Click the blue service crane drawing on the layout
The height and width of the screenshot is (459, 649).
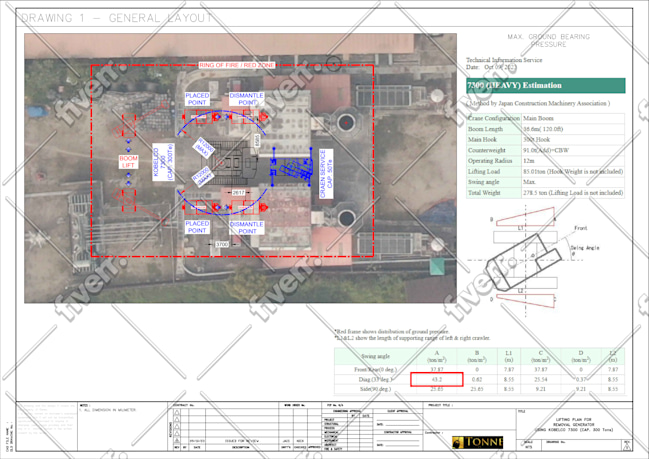(x=292, y=167)
